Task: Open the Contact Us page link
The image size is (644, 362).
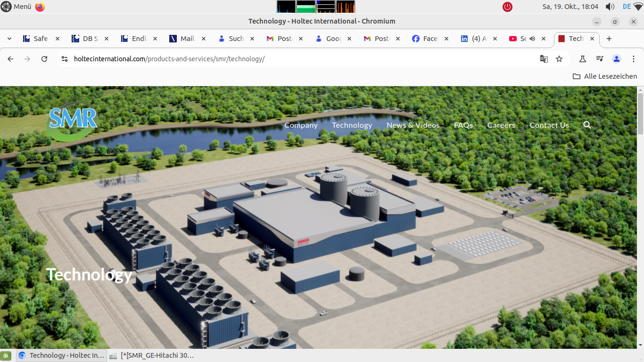Action: (549, 125)
